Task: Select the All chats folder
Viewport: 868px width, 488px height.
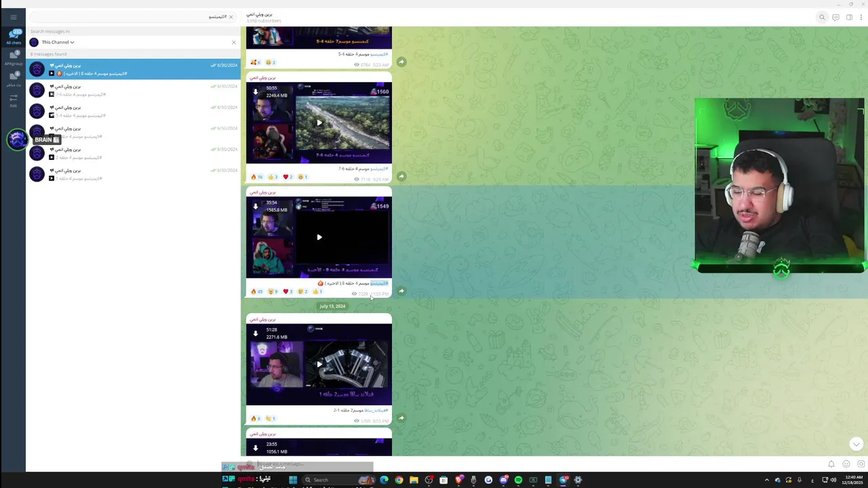Action: click(14, 37)
